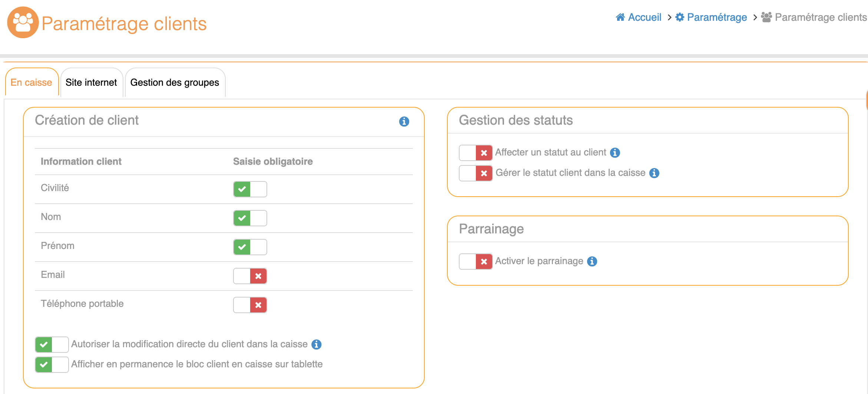This screenshot has width=868, height=394.
Task: Click the home icon in the breadcrumb
Action: coord(620,17)
